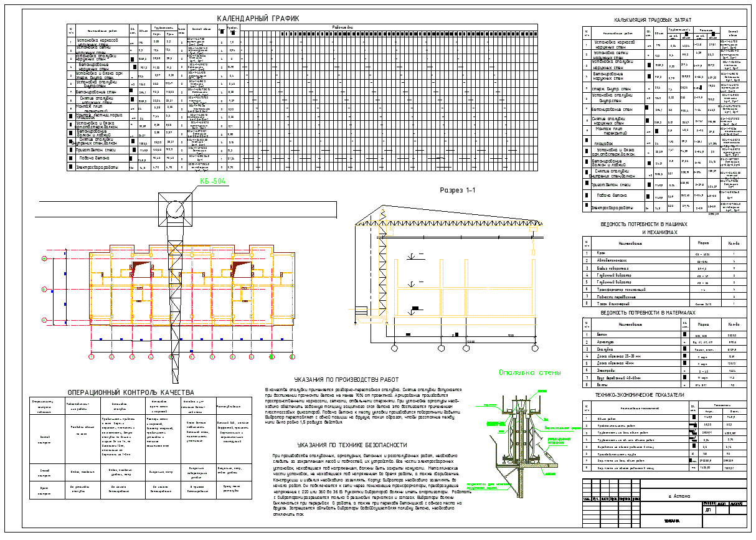Image resolution: width=756 pixels, height=540 pixels.
Task: Select Трансформатор понижающий row in machines table
Action: tap(648, 290)
